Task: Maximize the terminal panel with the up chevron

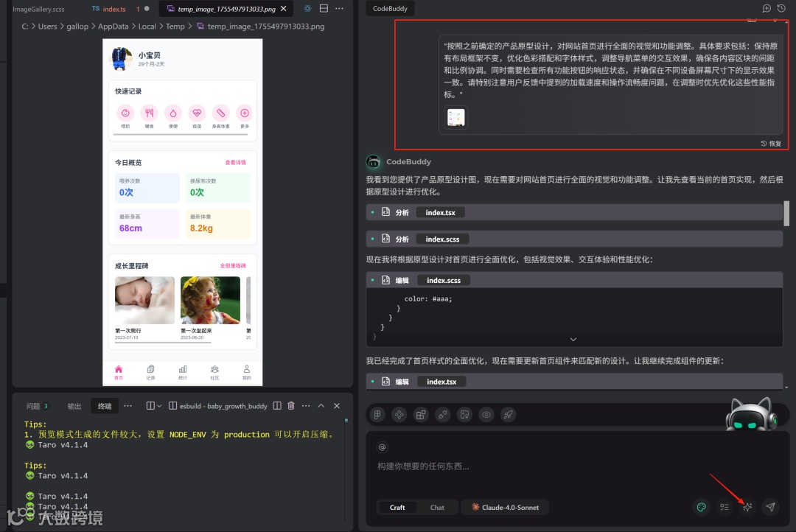Action: pos(321,405)
